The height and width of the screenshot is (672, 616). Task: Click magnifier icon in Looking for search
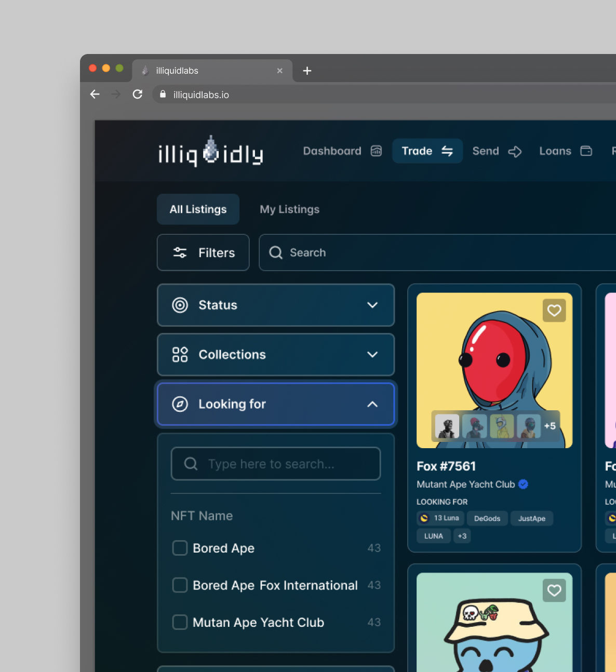tap(191, 464)
